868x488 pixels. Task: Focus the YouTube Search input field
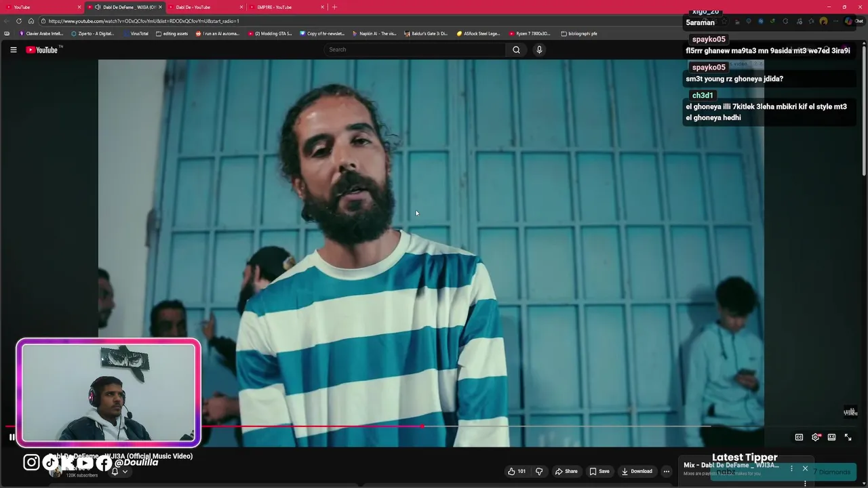point(415,49)
